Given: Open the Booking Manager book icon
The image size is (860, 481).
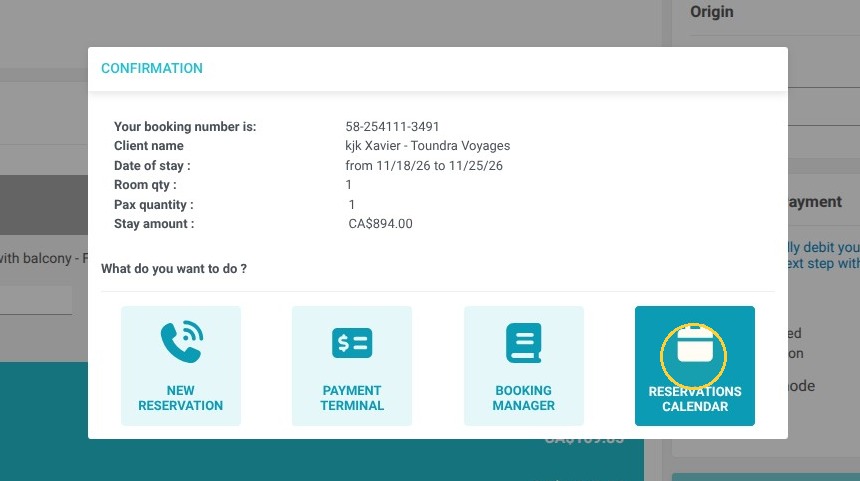Looking at the screenshot, I should pos(524,343).
